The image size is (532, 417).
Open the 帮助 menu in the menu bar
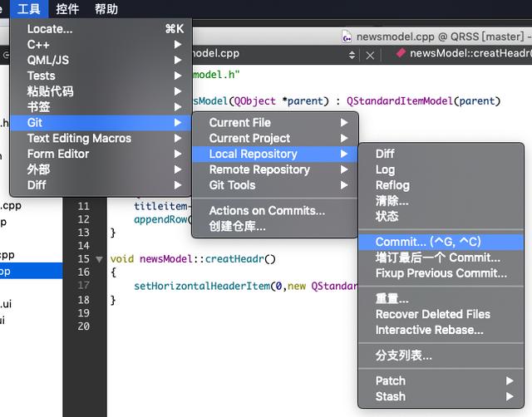coord(106,9)
